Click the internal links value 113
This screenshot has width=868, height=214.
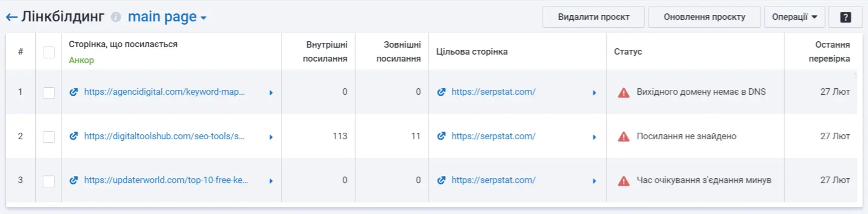click(340, 136)
